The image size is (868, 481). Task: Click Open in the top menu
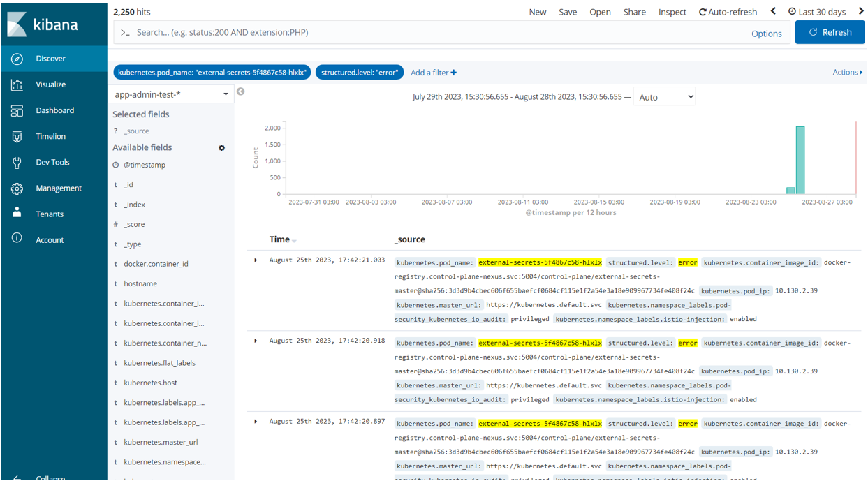(x=600, y=12)
